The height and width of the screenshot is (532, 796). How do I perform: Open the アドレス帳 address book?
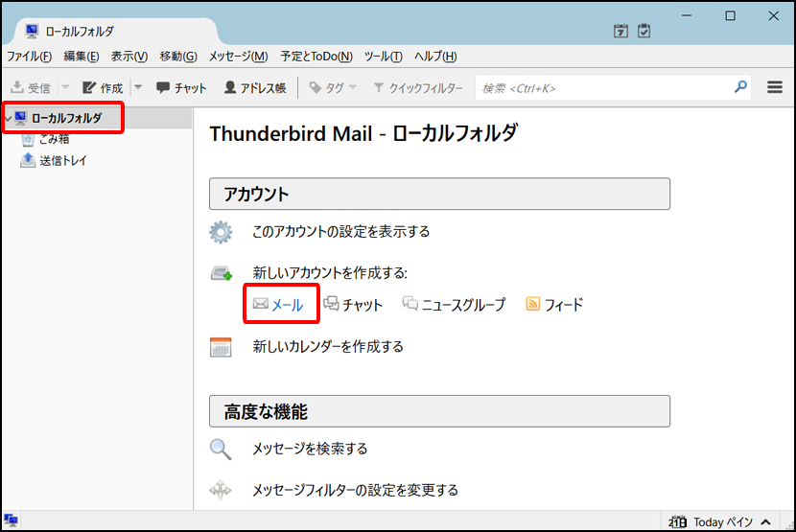pyautogui.click(x=255, y=88)
